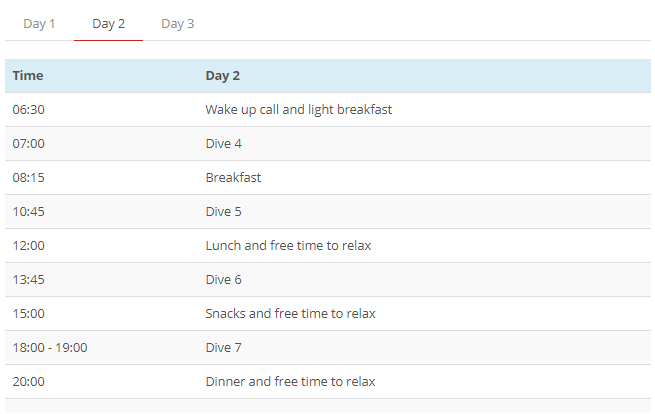The image size is (655, 414).
Task: Click the 18:00 - 19:00 time cell
Action: [50, 348]
